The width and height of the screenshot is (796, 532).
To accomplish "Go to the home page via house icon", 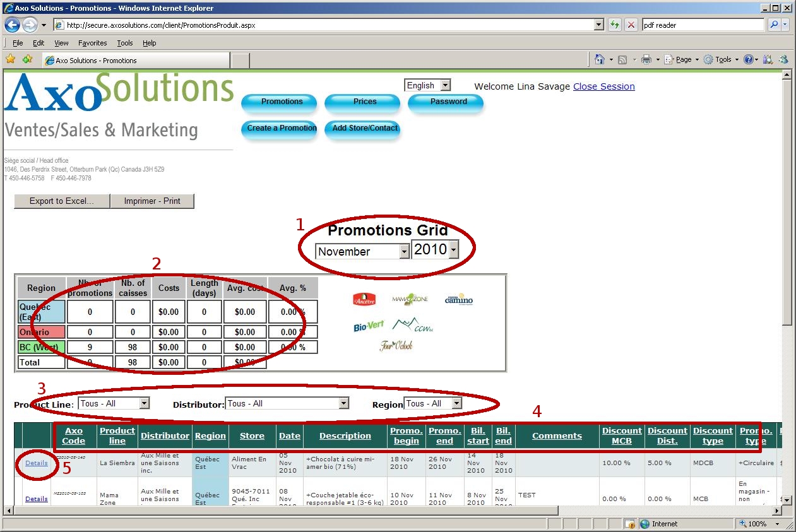I will coord(599,59).
